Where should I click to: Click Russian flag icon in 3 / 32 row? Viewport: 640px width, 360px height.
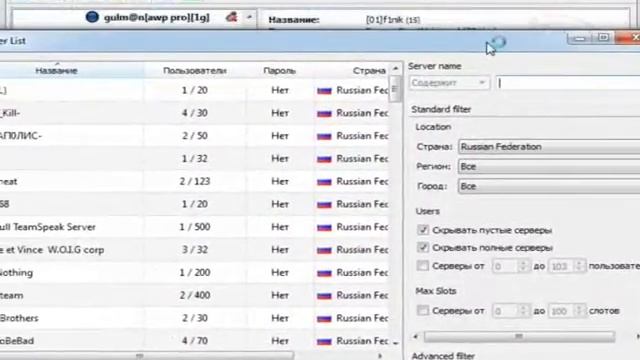[324, 250]
